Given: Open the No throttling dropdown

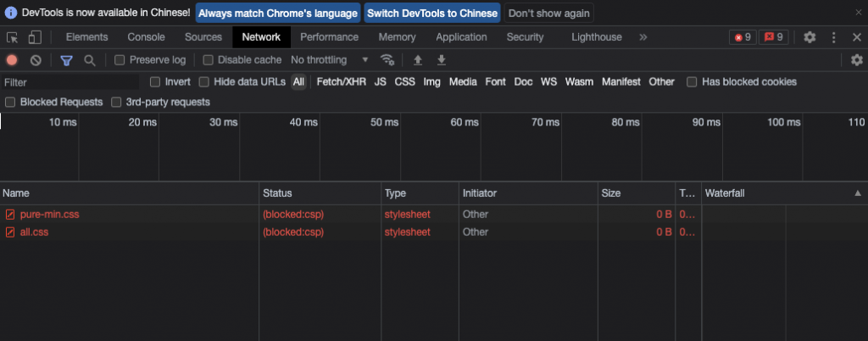Looking at the screenshot, I should pos(330,60).
